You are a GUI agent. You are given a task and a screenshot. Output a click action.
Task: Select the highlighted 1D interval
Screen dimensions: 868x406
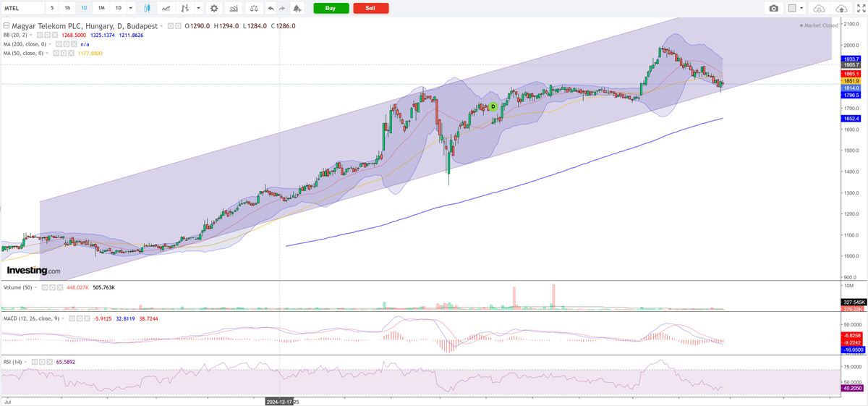84,8
